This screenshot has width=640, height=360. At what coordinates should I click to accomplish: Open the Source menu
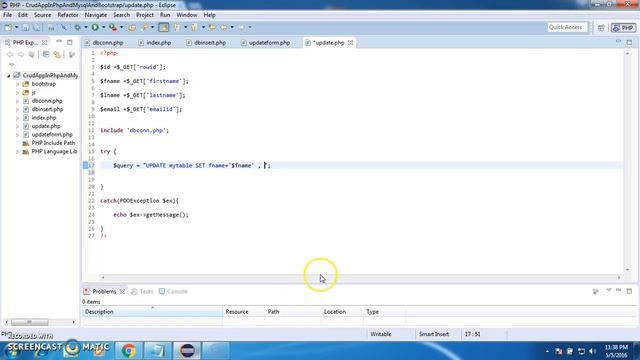coord(42,15)
